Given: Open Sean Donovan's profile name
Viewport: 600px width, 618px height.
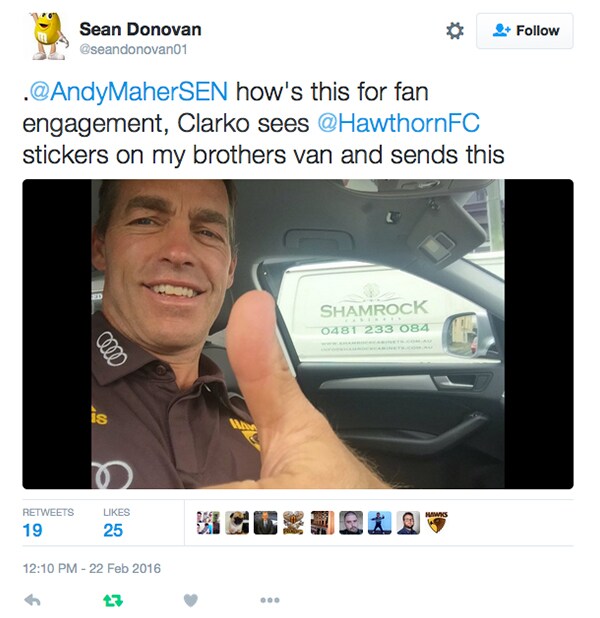Looking at the screenshot, I should [140, 29].
